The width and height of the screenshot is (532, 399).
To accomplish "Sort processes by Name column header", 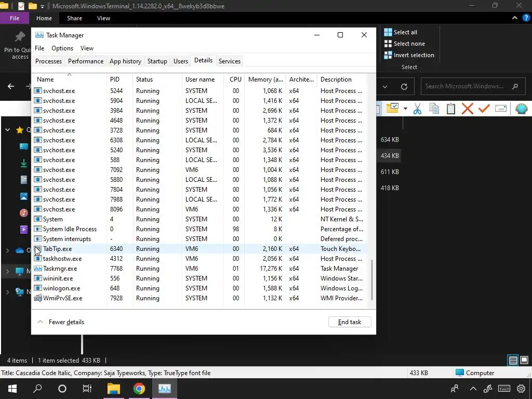I will coord(69,79).
